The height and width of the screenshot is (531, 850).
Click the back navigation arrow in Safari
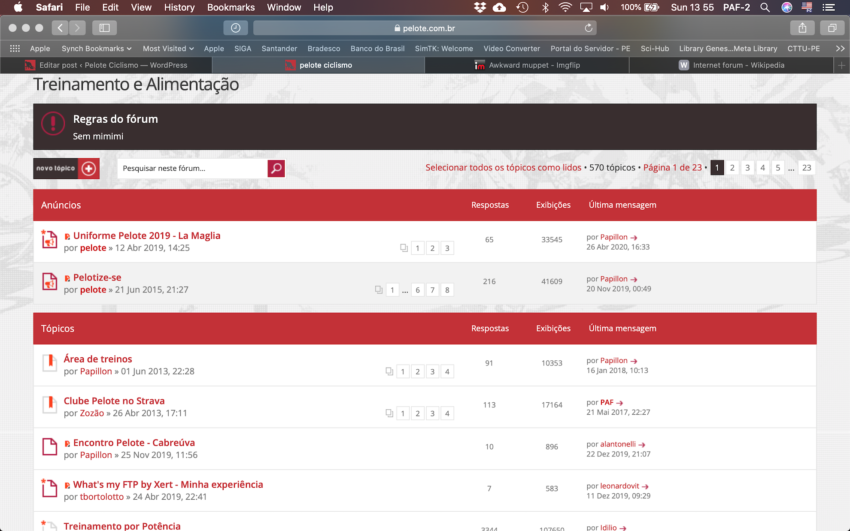pyautogui.click(x=60, y=28)
